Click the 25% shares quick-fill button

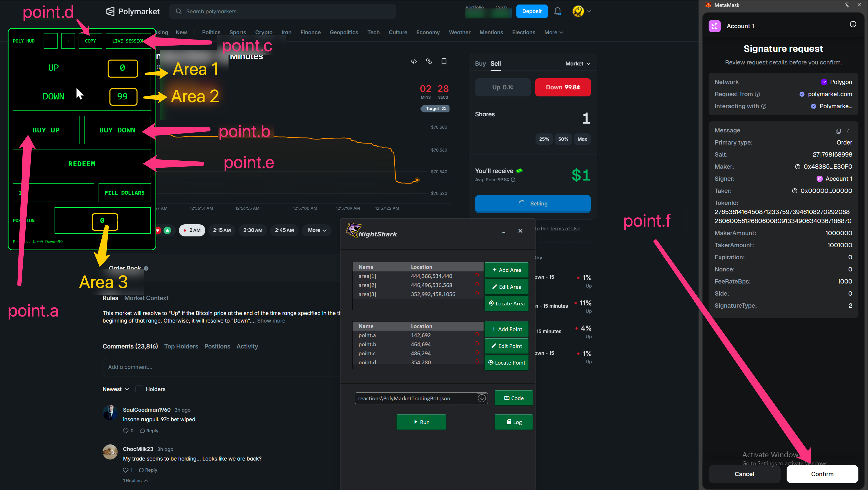pos(544,139)
